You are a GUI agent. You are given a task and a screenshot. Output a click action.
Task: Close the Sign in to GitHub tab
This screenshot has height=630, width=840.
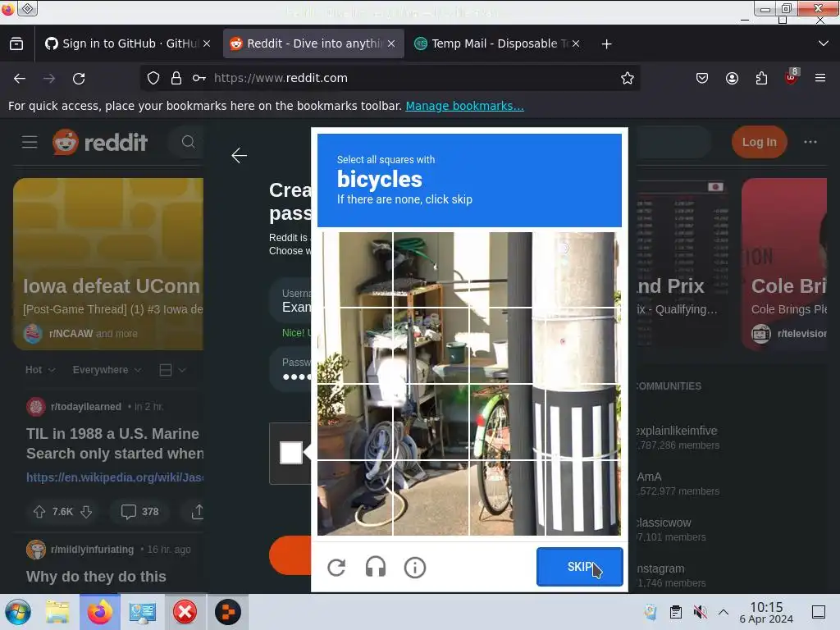(x=207, y=44)
